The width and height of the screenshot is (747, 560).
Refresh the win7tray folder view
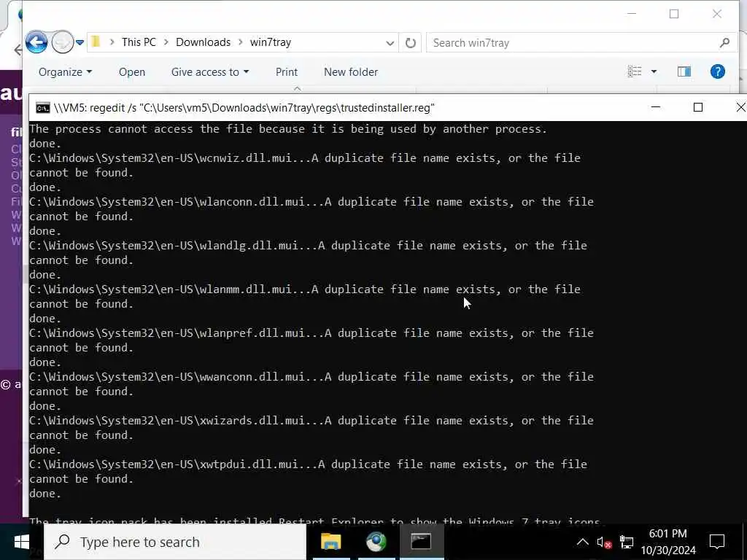410,43
